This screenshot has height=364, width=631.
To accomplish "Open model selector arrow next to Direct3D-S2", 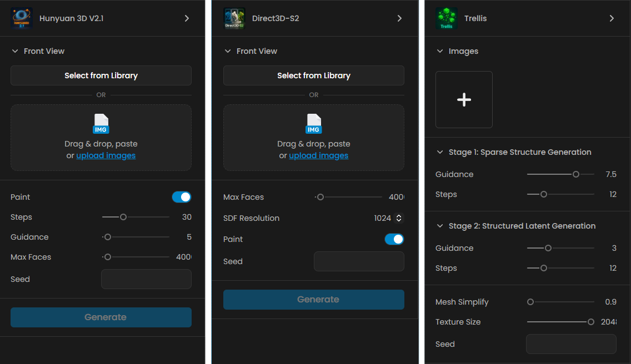I will [399, 18].
